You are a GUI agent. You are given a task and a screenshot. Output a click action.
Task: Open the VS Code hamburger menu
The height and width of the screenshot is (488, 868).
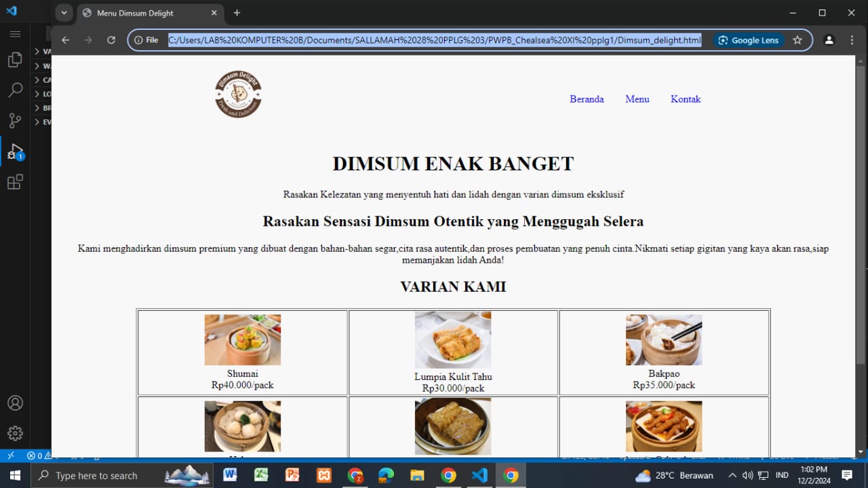[15, 34]
